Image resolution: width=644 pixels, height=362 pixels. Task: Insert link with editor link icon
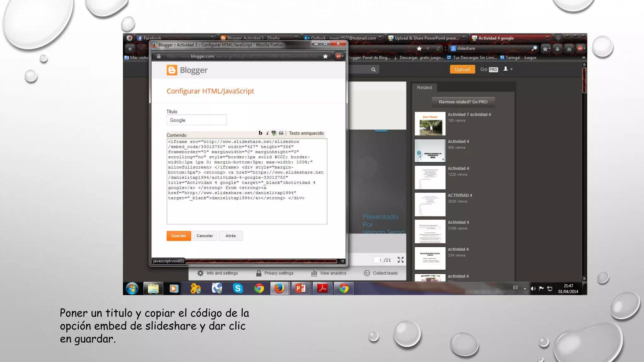(274, 133)
